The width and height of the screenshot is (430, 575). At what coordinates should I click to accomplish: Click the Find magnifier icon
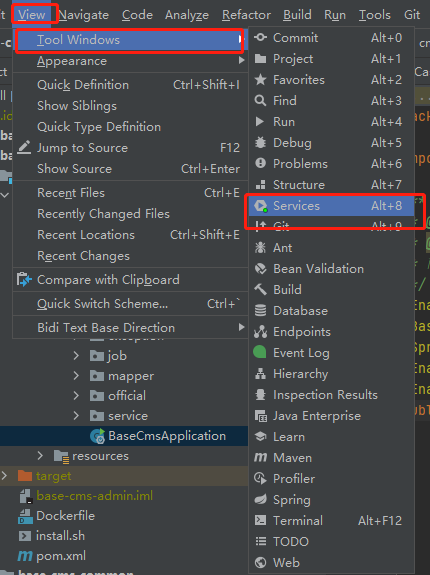pos(260,100)
